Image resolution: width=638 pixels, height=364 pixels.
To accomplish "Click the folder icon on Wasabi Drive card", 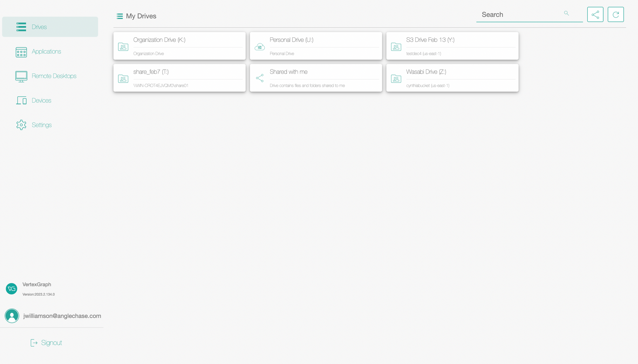I will click(396, 78).
